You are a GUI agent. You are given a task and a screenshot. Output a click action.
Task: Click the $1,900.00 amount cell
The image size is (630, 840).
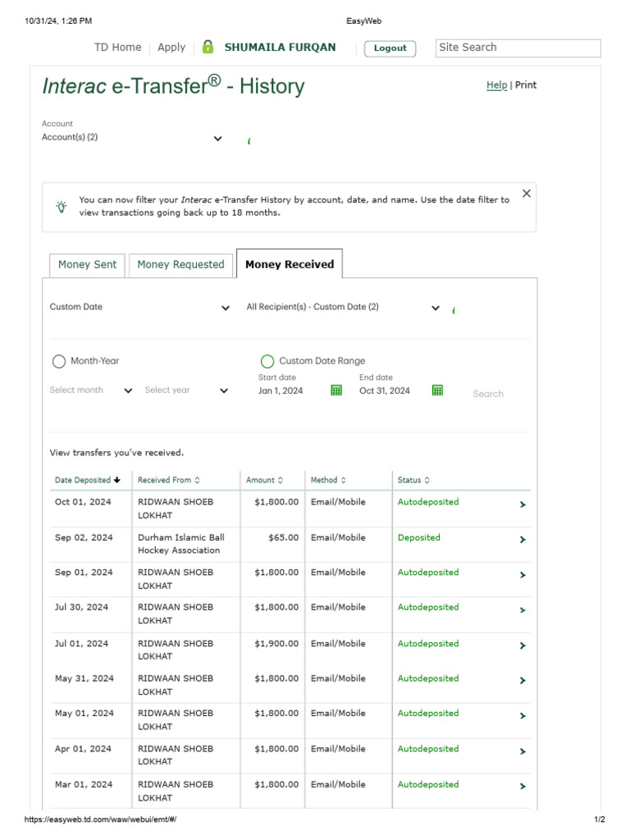276,643
